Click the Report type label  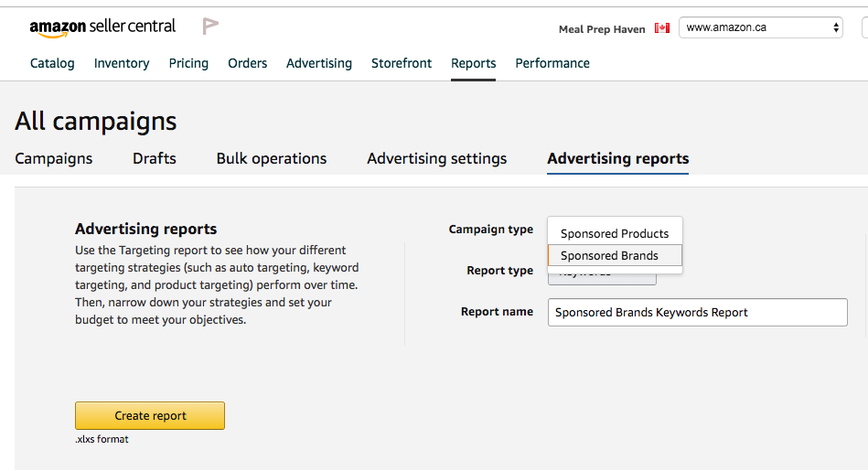[x=500, y=270]
